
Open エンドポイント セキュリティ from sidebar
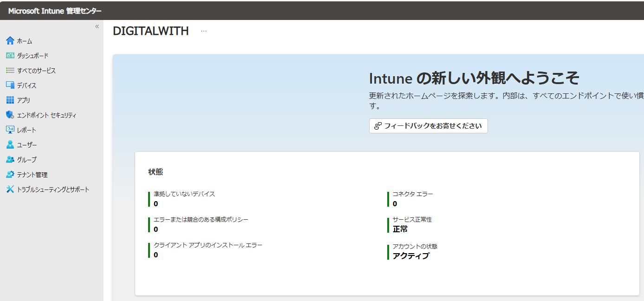pyautogui.click(x=10, y=115)
